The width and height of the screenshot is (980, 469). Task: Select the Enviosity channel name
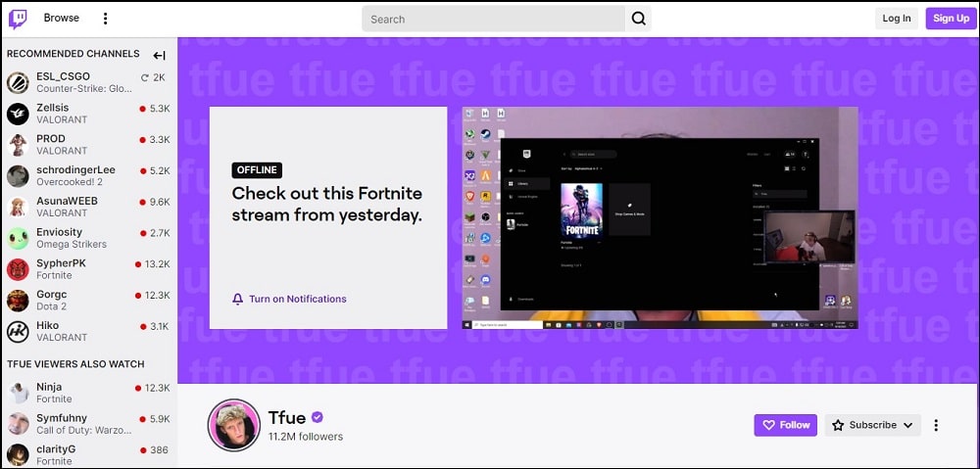pyautogui.click(x=60, y=232)
